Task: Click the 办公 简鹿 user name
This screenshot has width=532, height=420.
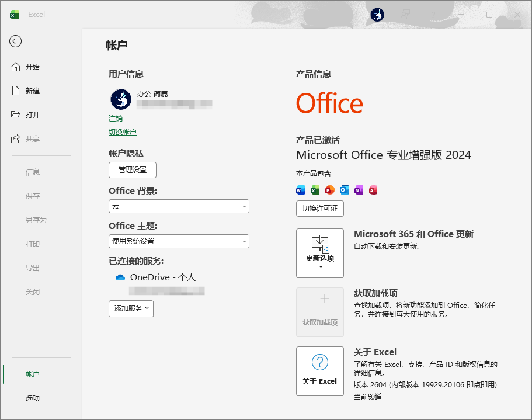Action: coord(152,94)
